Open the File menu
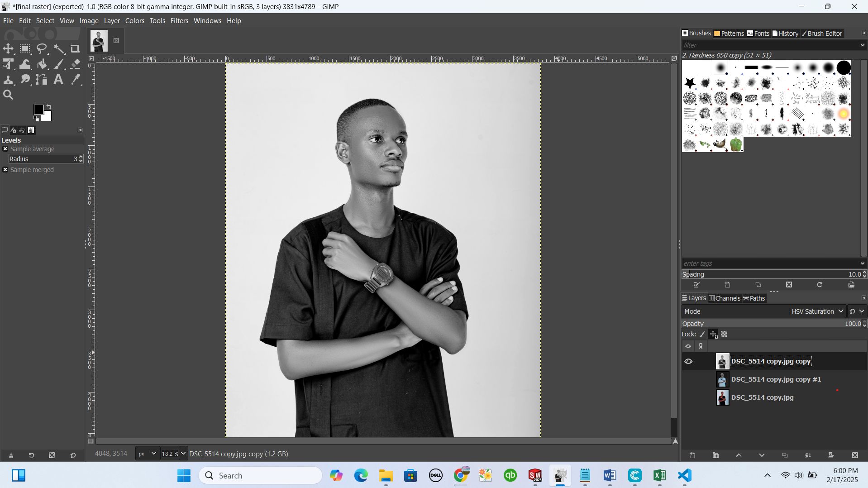 point(8,21)
